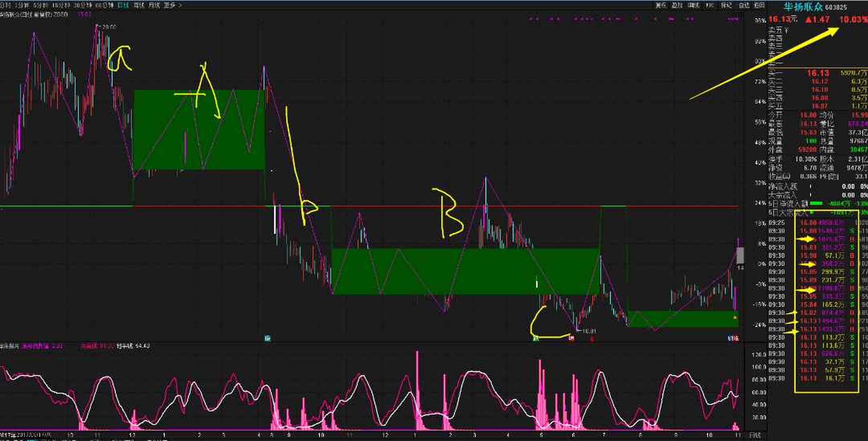Select the 周线 weekly chart tab
Viewport: 868px width, 441px height.
click(x=139, y=6)
